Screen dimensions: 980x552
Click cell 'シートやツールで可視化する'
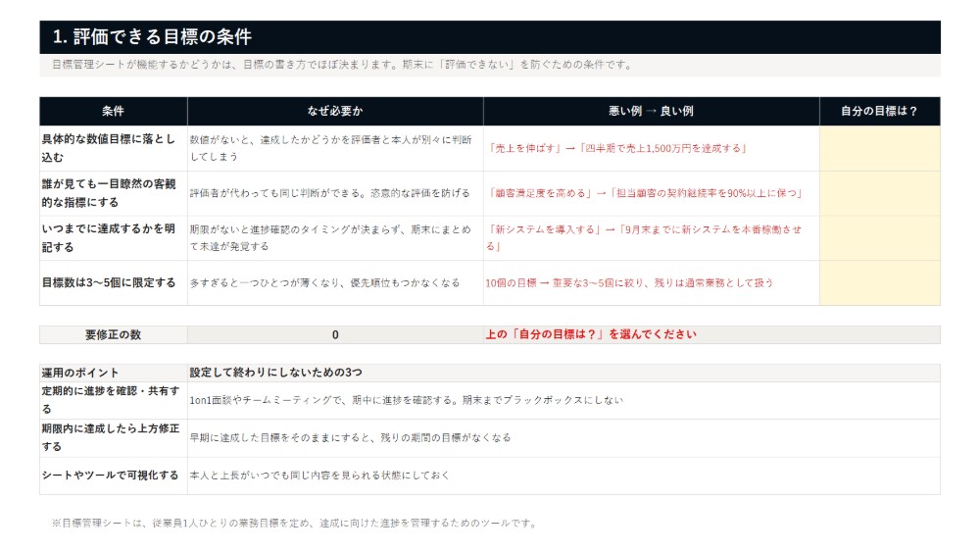113,476
